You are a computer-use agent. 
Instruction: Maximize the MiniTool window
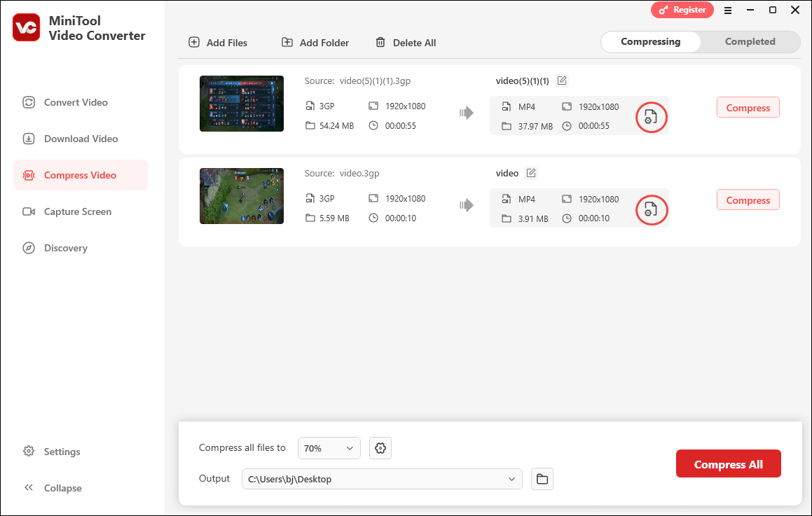coord(773,11)
